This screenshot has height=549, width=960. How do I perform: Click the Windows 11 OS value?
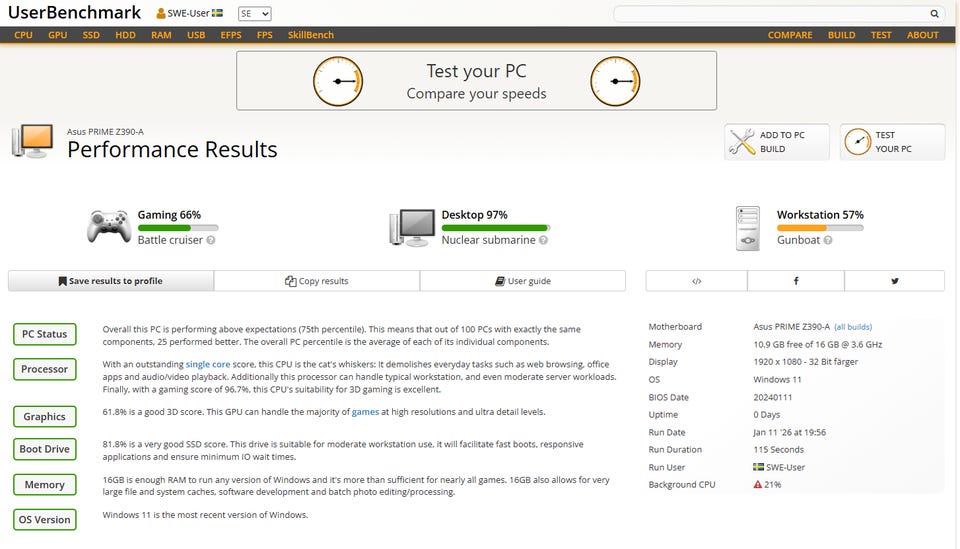click(x=777, y=379)
